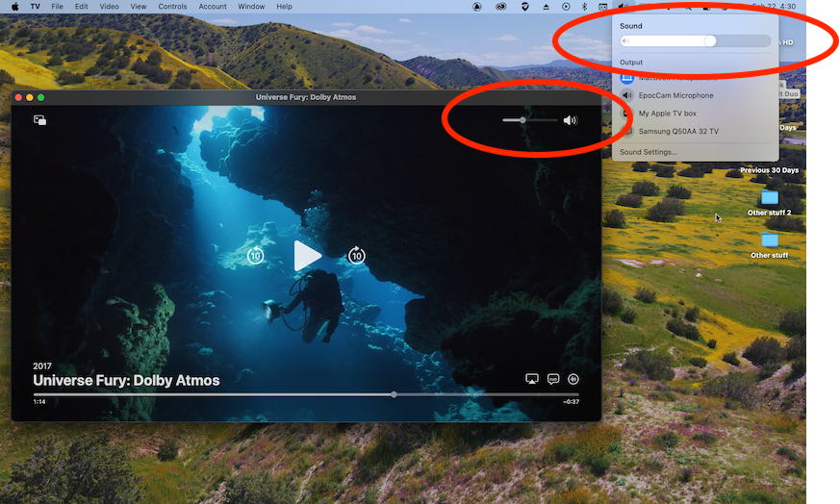Click the elapsed time 1:14
The height and width of the screenshot is (504, 840).
pyautogui.click(x=39, y=402)
